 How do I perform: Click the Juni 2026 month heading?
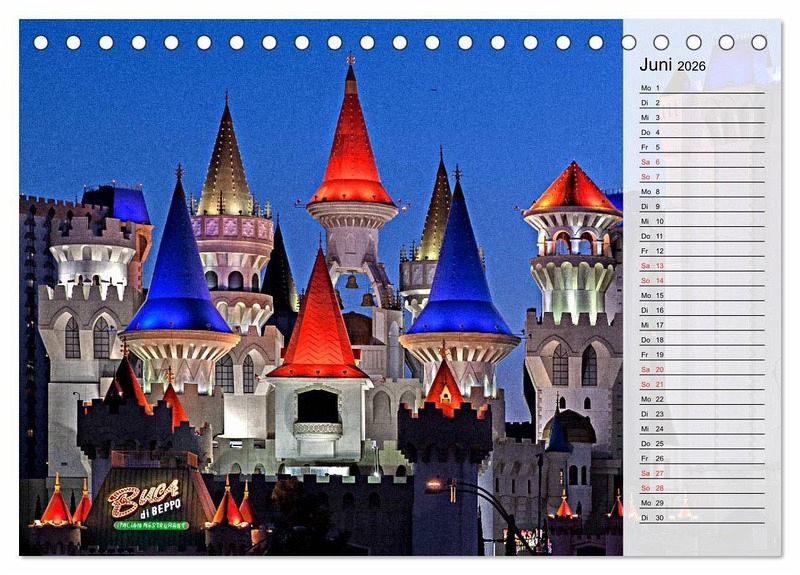672,65
